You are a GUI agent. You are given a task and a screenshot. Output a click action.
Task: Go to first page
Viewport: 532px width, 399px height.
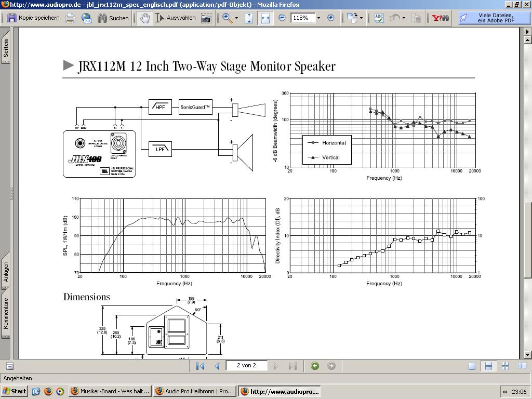[200, 366]
